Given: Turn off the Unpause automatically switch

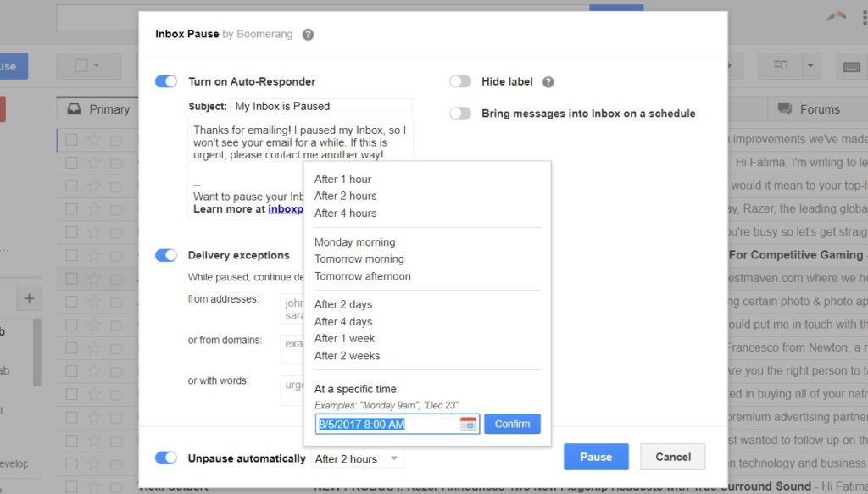Looking at the screenshot, I should (165, 458).
